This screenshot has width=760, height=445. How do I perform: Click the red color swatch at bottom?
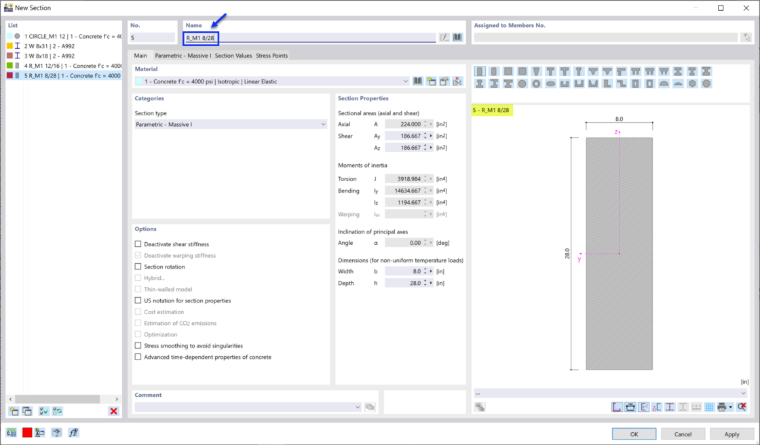[x=27, y=432]
